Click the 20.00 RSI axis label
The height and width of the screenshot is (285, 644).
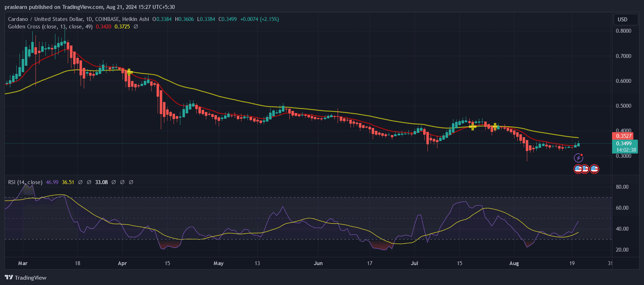622,250
